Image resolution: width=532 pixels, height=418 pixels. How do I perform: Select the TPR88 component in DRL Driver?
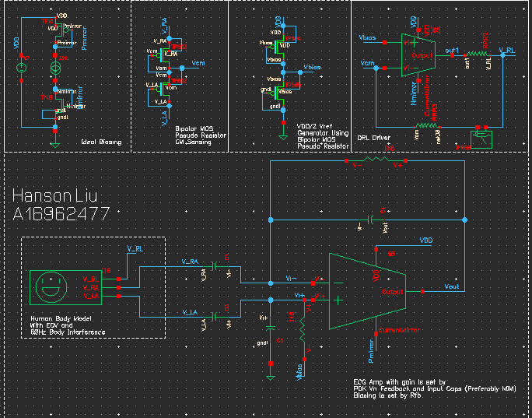pyautogui.click(x=481, y=139)
